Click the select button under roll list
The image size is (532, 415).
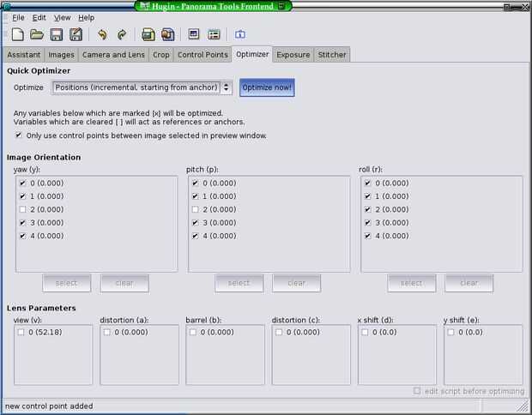pos(412,283)
